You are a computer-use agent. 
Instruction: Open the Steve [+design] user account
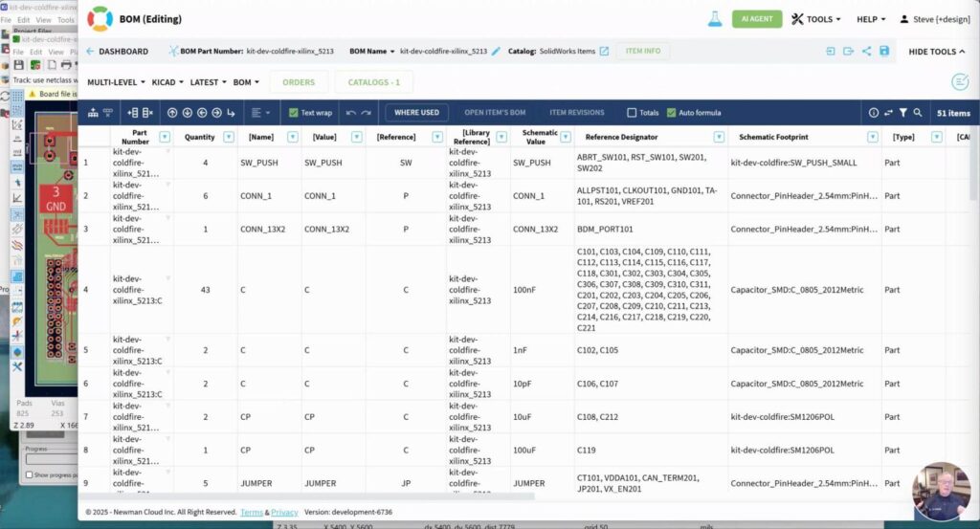[x=935, y=19]
